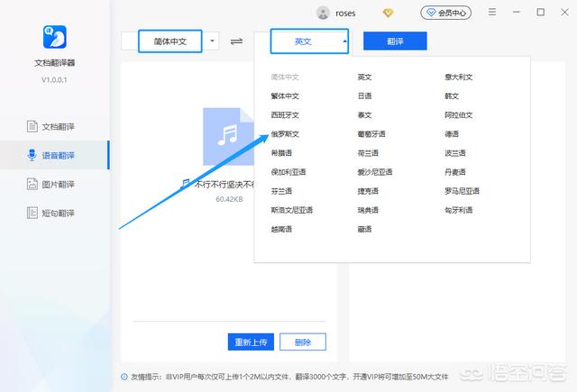
Task: Select 繁体中文 as the target language
Action: (285, 96)
